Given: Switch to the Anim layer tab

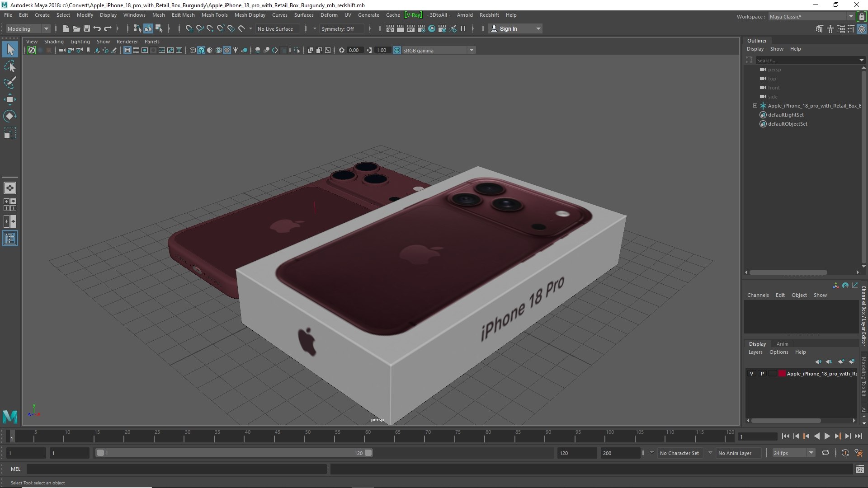Looking at the screenshot, I should (782, 344).
